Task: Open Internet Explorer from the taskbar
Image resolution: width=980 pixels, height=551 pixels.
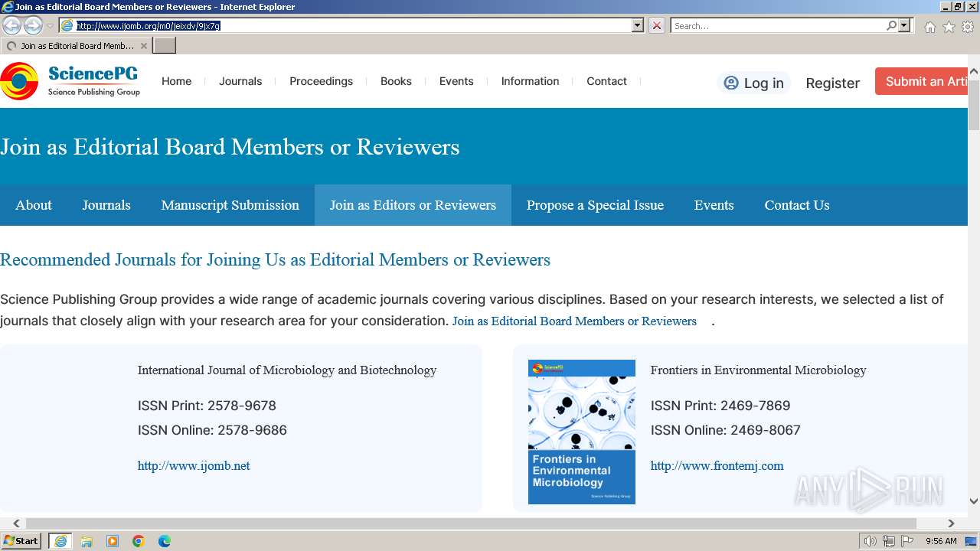Action: point(60,541)
